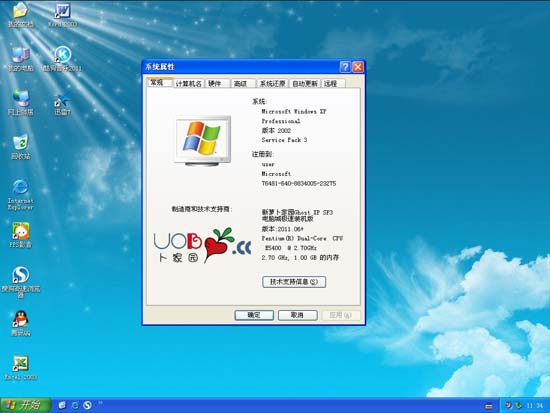Switch to the System Restore (系统还原) tab
The image size is (550, 413).
point(273,84)
